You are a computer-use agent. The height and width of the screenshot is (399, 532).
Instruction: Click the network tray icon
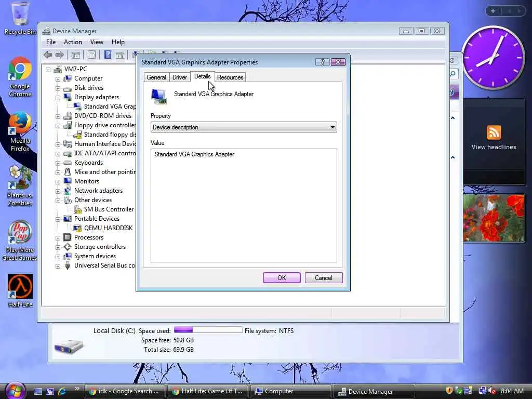coord(482,391)
